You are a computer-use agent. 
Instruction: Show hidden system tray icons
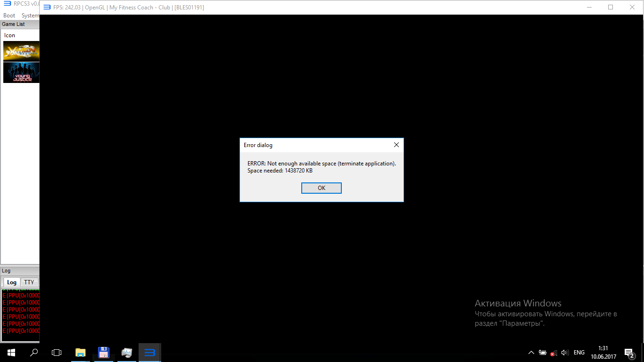click(531, 353)
